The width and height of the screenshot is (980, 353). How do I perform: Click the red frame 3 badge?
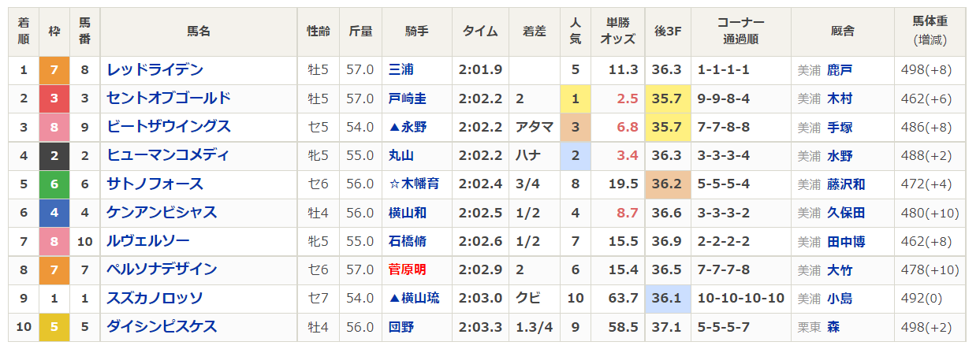coord(54,98)
